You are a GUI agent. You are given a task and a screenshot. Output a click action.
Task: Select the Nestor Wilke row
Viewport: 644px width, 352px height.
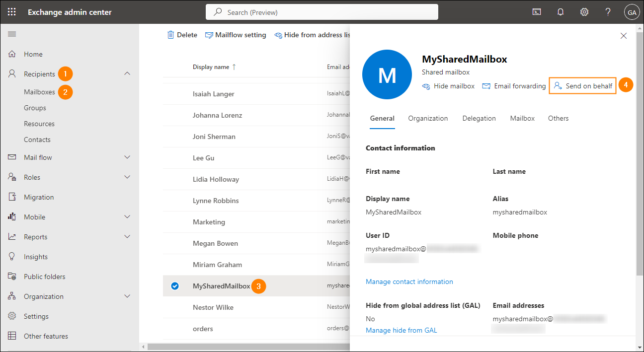[x=256, y=307]
